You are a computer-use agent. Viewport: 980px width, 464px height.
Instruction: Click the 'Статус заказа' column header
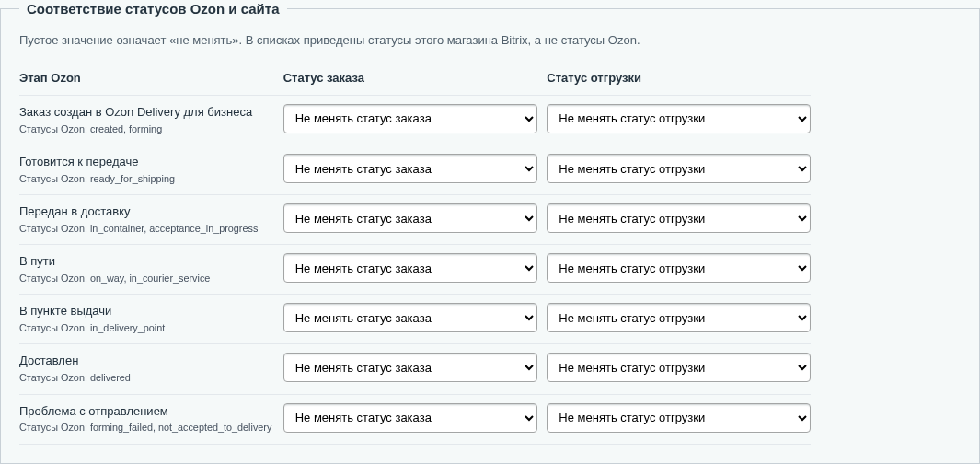pos(324,78)
